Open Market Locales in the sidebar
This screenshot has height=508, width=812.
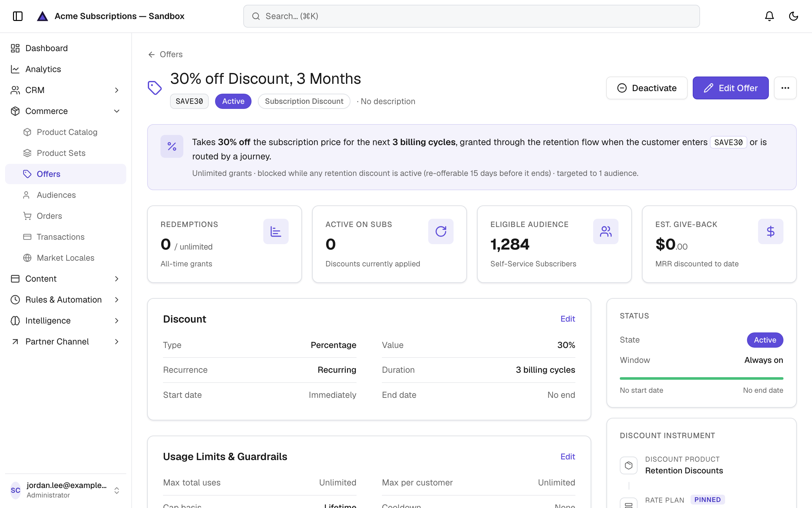pos(66,258)
